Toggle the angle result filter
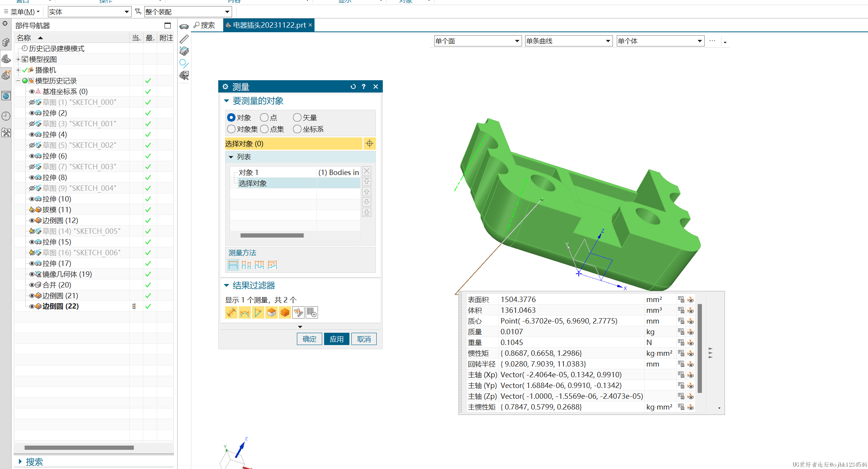868x469 pixels. click(x=258, y=312)
